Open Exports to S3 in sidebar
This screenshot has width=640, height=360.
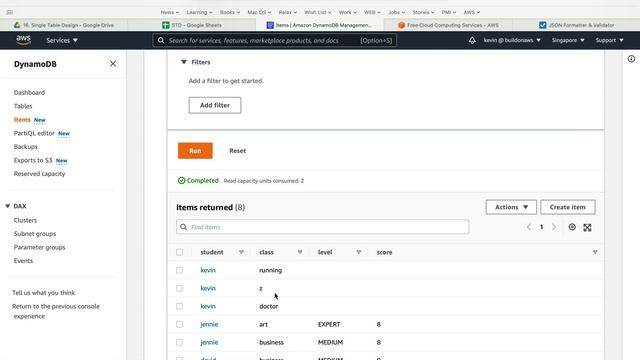click(x=33, y=160)
